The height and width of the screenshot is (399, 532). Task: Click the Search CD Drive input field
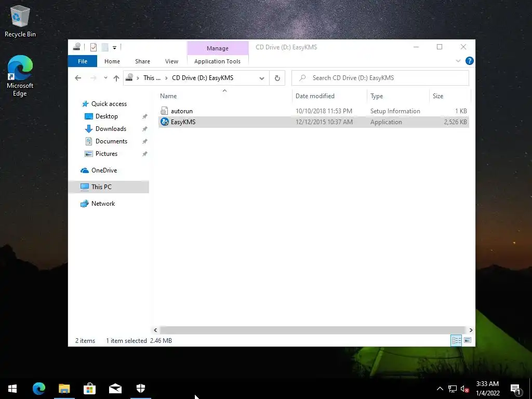tap(380, 78)
